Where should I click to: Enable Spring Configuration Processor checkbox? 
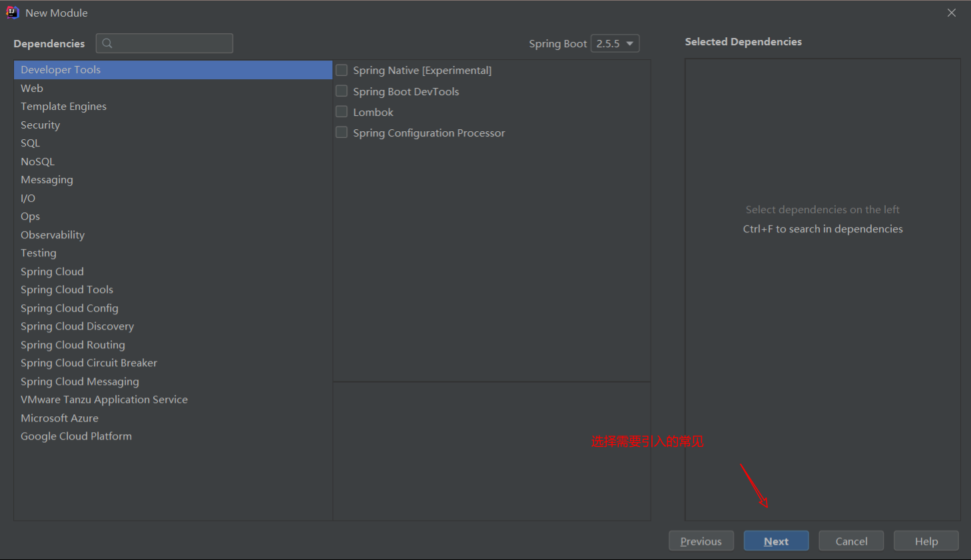point(342,133)
